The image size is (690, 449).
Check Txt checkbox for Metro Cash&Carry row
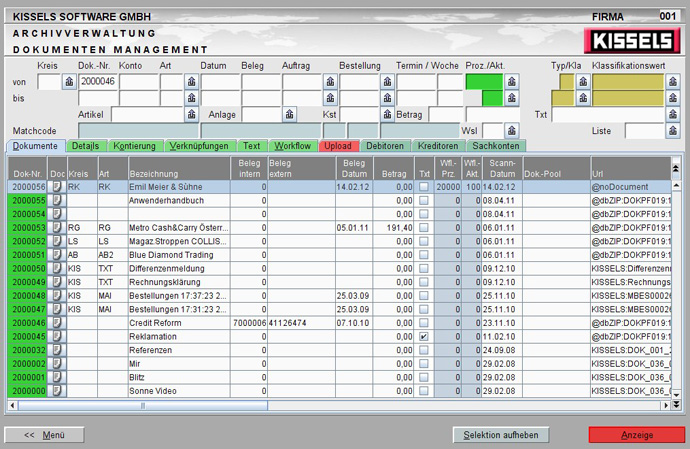pyautogui.click(x=424, y=228)
